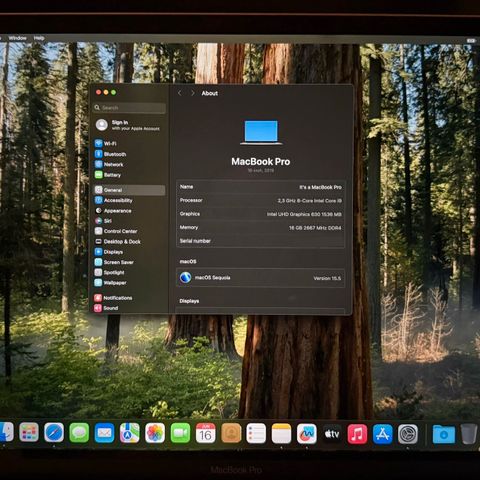
Task: Open the Window menu
Action: tap(17, 38)
